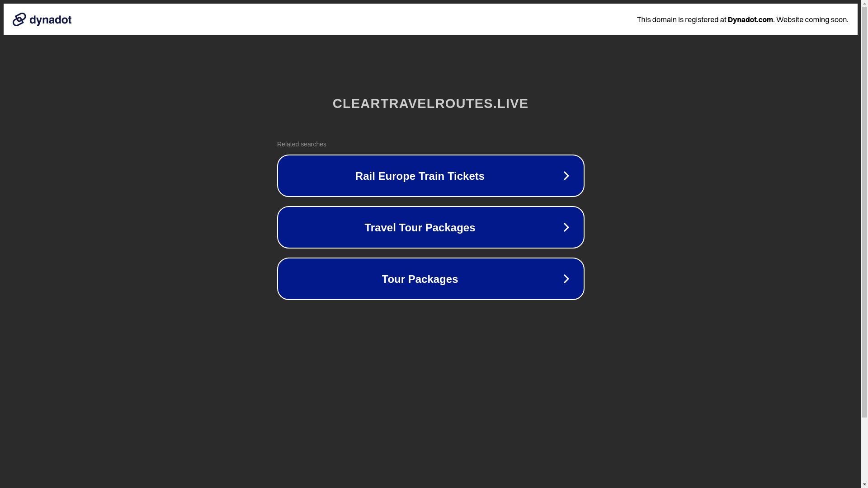Click the page vertical scrollbar
This screenshot has height=488, width=868.
click(864, 244)
